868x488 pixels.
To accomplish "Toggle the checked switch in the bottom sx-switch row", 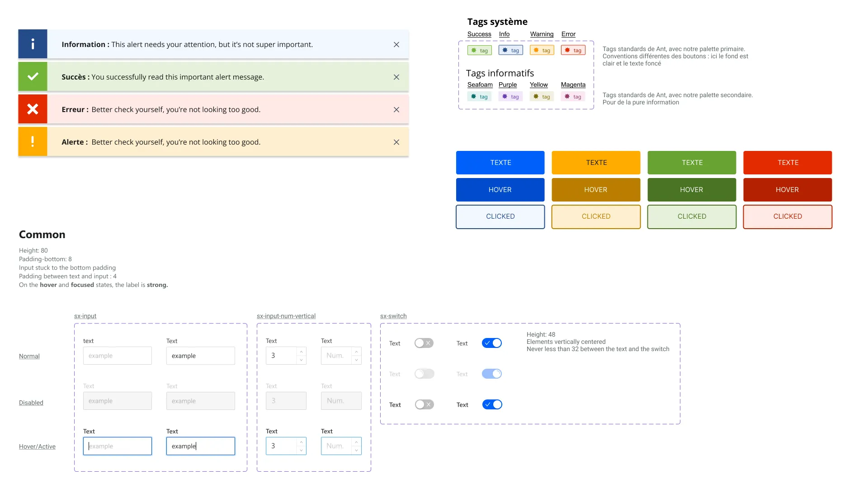I will pyautogui.click(x=492, y=404).
